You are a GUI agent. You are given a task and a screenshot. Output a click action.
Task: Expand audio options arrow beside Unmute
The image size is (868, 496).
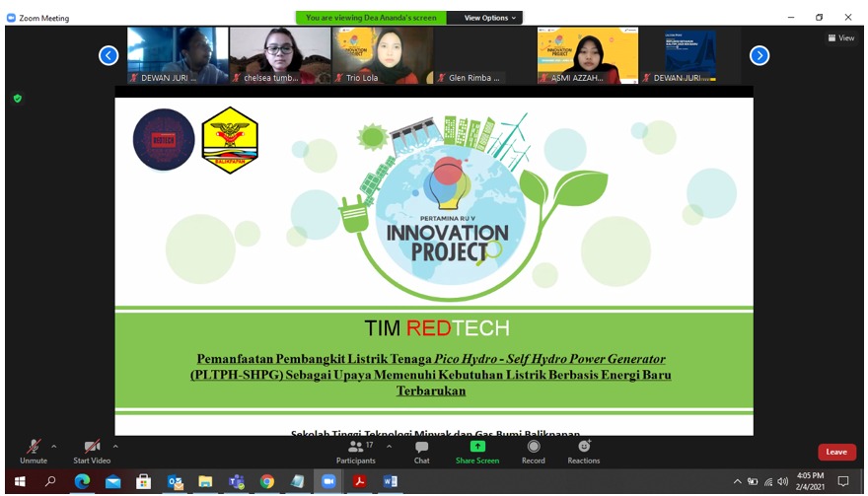point(53,446)
